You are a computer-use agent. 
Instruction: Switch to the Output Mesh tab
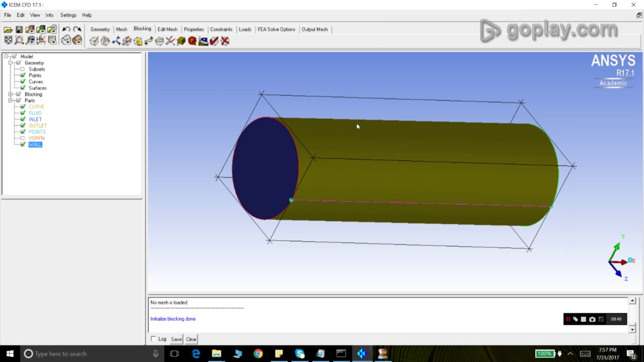point(315,29)
